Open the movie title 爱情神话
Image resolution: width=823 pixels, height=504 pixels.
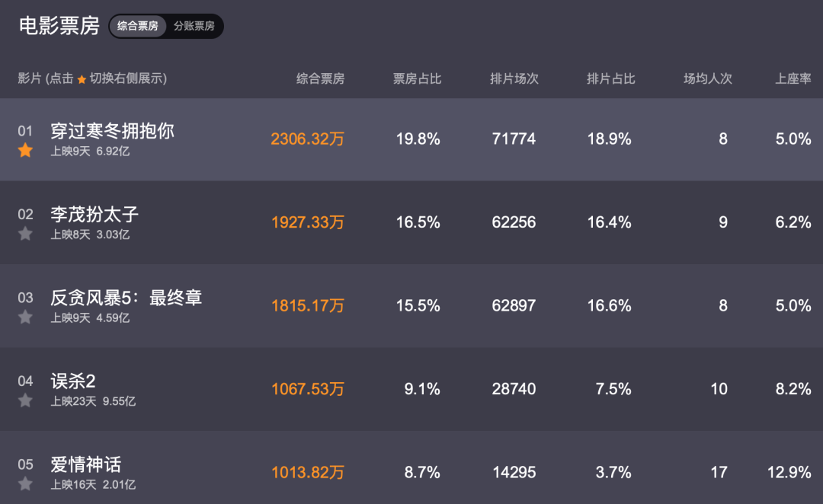[86, 464]
